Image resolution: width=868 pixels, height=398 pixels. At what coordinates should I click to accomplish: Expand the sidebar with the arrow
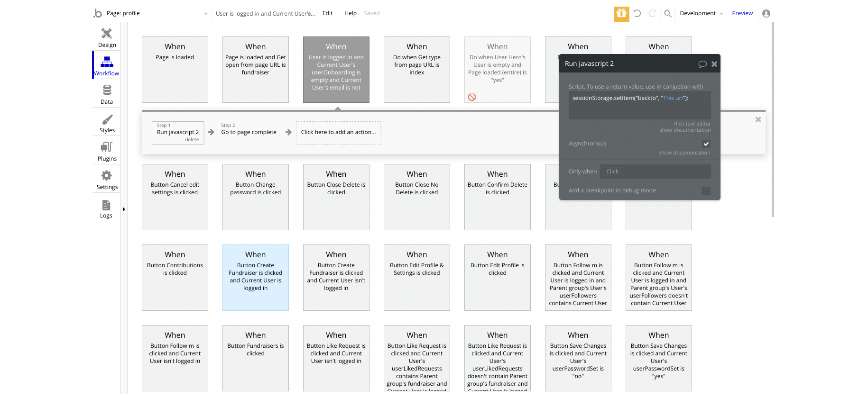click(x=124, y=209)
